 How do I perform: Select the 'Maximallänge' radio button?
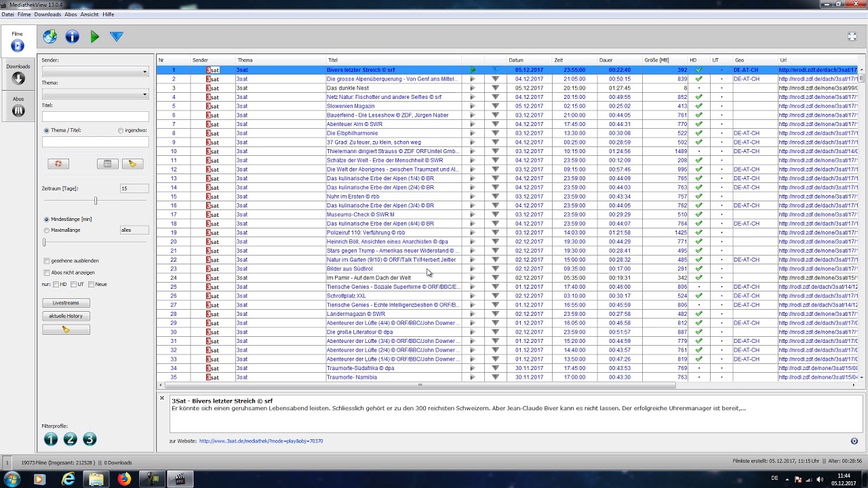click(47, 230)
